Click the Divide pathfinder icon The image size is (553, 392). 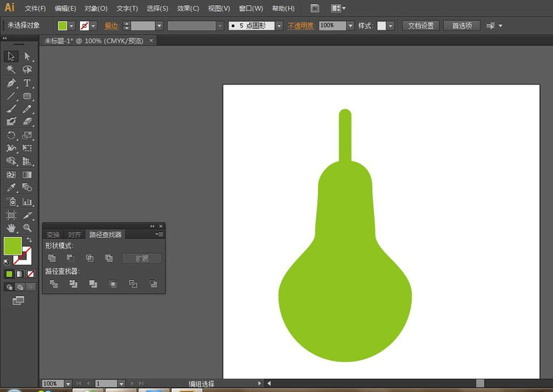pos(53,284)
